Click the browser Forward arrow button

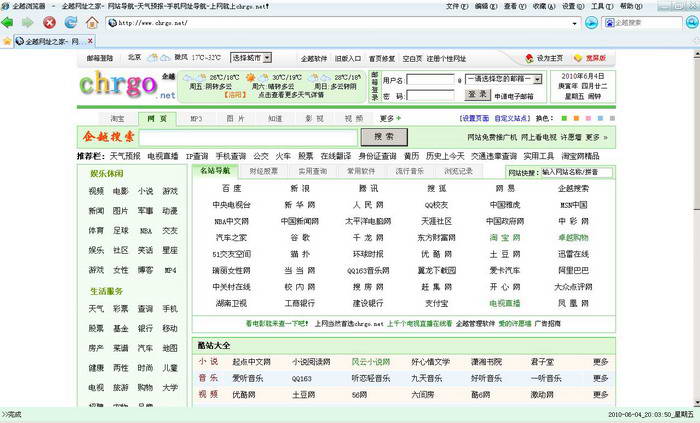[29, 22]
